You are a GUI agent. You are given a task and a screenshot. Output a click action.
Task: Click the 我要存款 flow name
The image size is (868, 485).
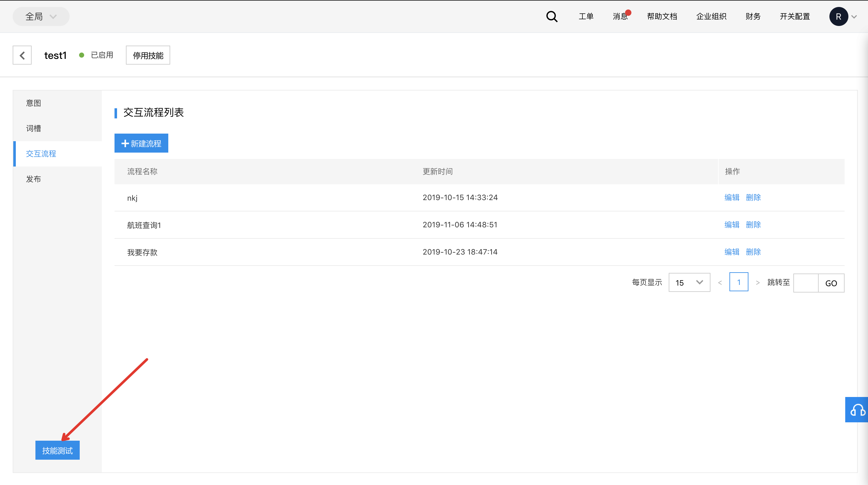coord(142,252)
